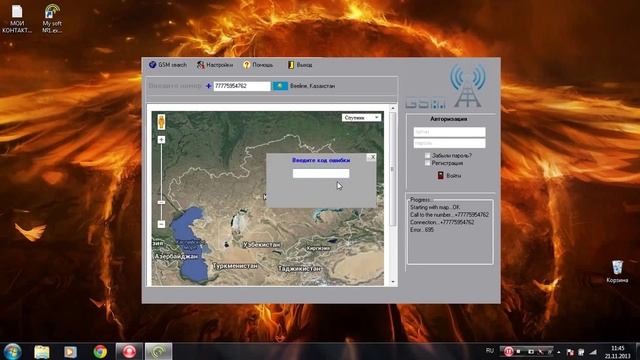
Task: Open the My soft desktop shortcut icon
Action: coord(52,18)
